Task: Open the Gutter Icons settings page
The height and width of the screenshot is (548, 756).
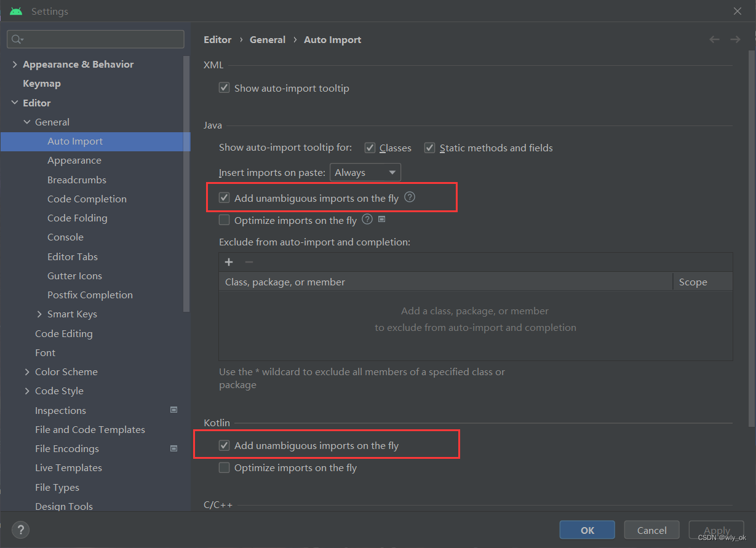Action: (x=74, y=276)
